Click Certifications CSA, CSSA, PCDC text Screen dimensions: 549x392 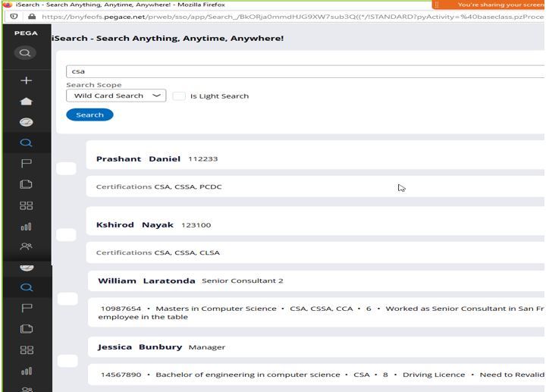coord(159,187)
